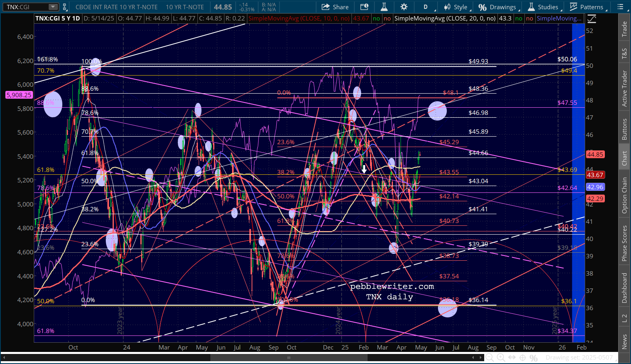Open the Dashboard sidebar tab
Viewport: 631px width, 364px height.
click(x=624, y=288)
